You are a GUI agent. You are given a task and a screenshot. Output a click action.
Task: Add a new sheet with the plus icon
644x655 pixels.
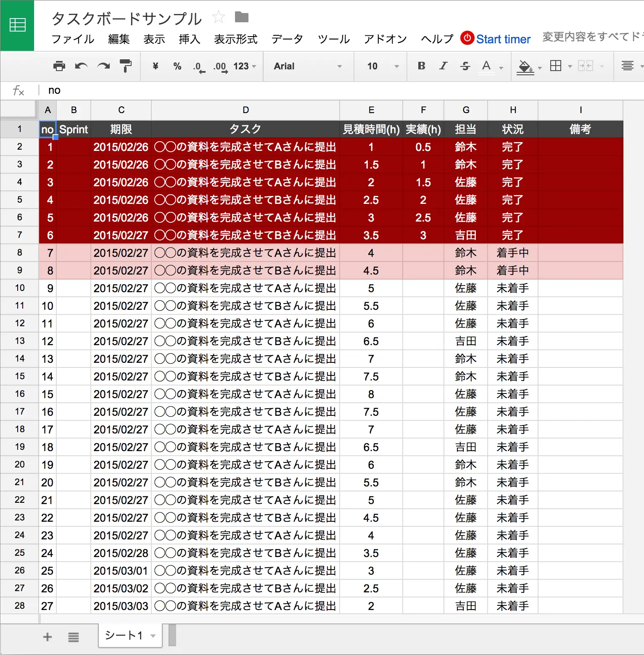pos(48,637)
